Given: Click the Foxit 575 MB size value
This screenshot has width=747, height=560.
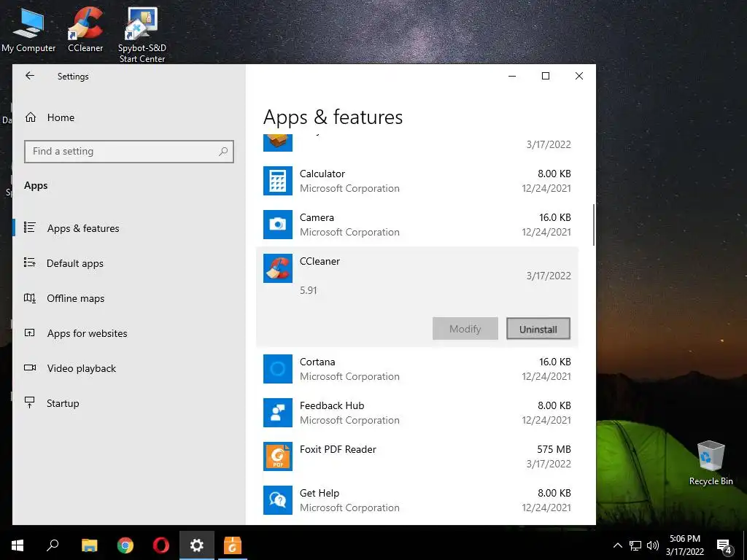Looking at the screenshot, I should [x=554, y=449].
